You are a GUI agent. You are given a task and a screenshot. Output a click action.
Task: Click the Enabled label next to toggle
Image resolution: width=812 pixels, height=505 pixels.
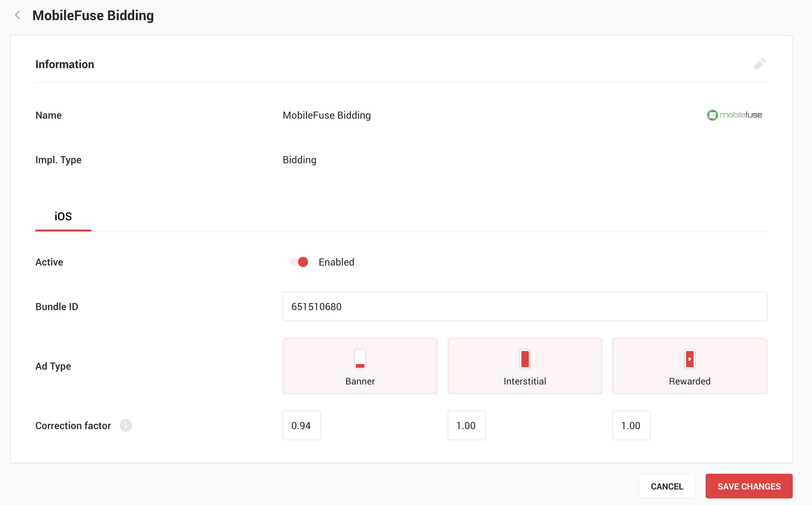tap(336, 262)
